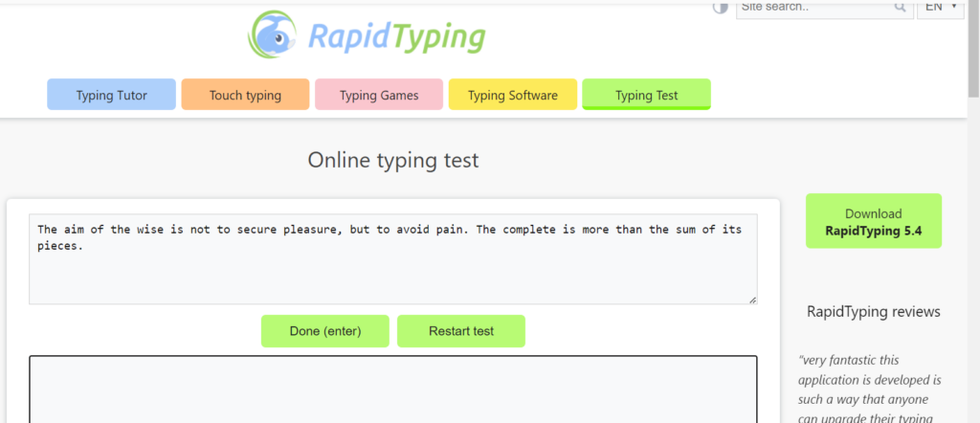Image resolution: width=980 pixels, height=423 pixels.
Task: Focus the empty typing input area
Action: coord(392,392)
